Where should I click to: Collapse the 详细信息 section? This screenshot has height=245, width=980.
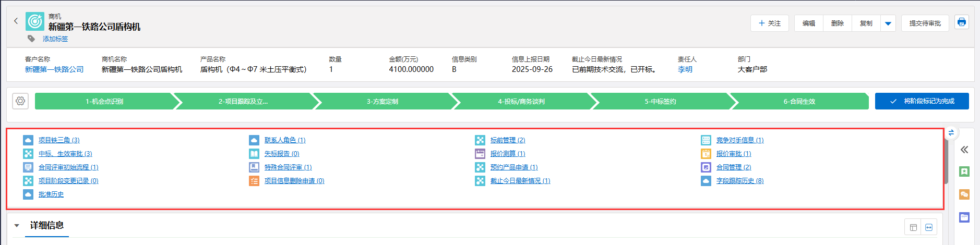click(x=17, y=226)
